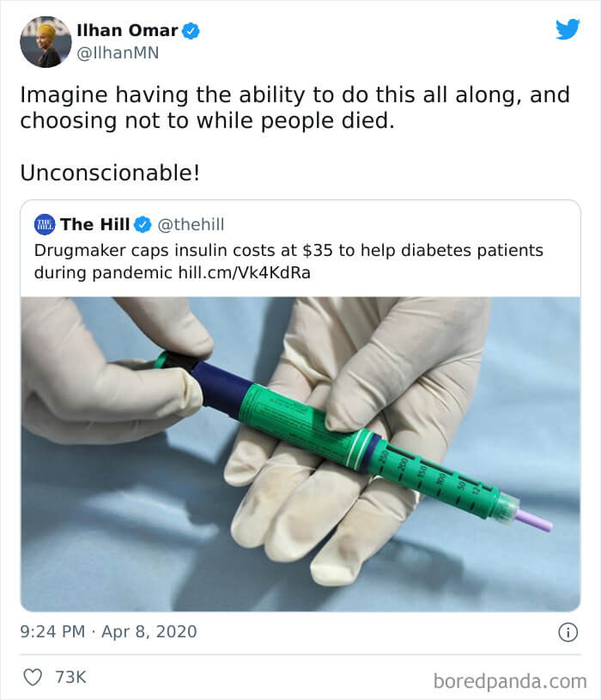The width and height of the screenshot is (601, 700).
Task: Click the Twitter bird logo
Action: (568, 30)
